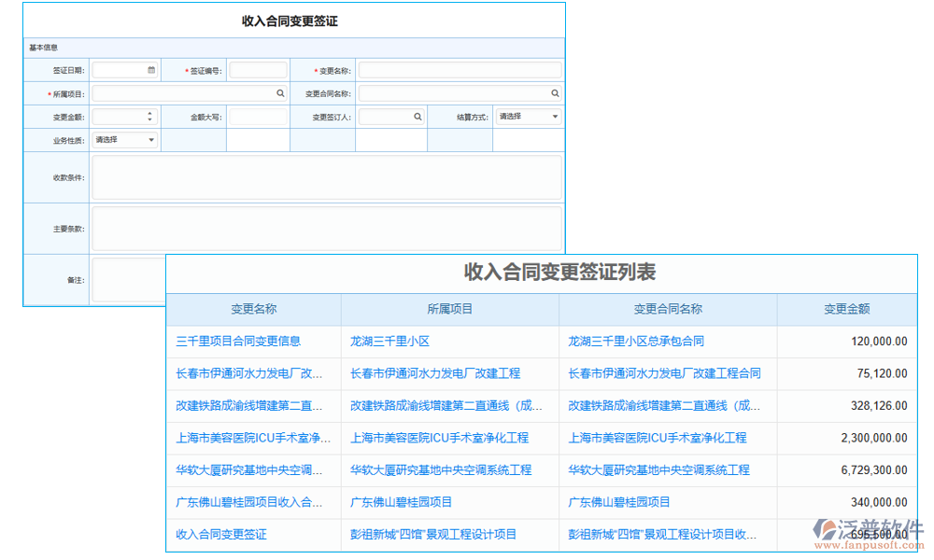Open the 结算方式 请选择 dropdown
Viewport: 934px width, 560px height.
[x=529, y=116]
